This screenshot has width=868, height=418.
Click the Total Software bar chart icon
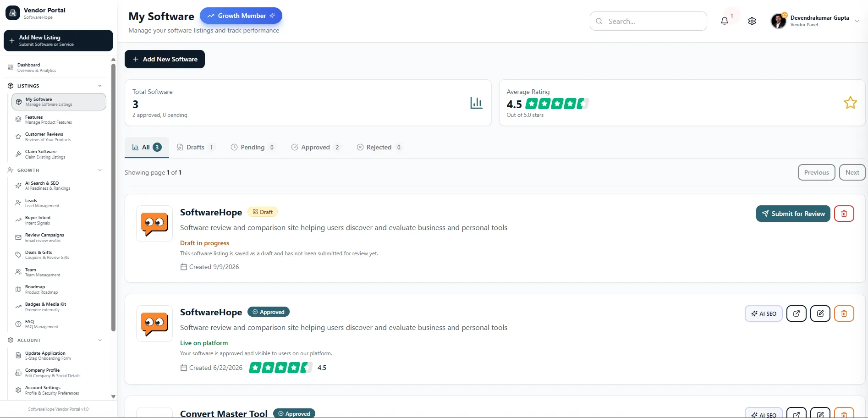(x=476, y=103)
